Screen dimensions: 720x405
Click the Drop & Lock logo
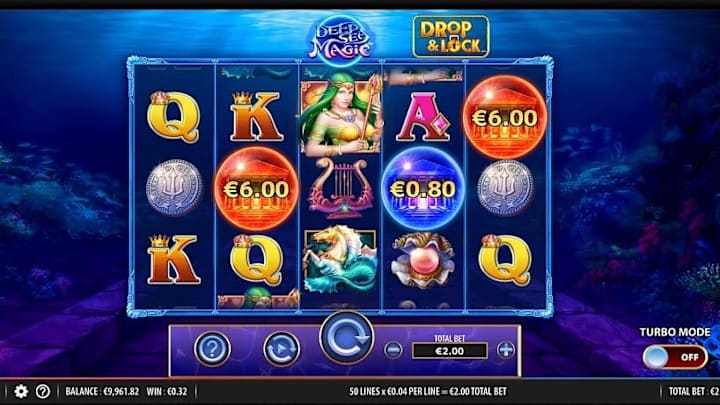450,37
